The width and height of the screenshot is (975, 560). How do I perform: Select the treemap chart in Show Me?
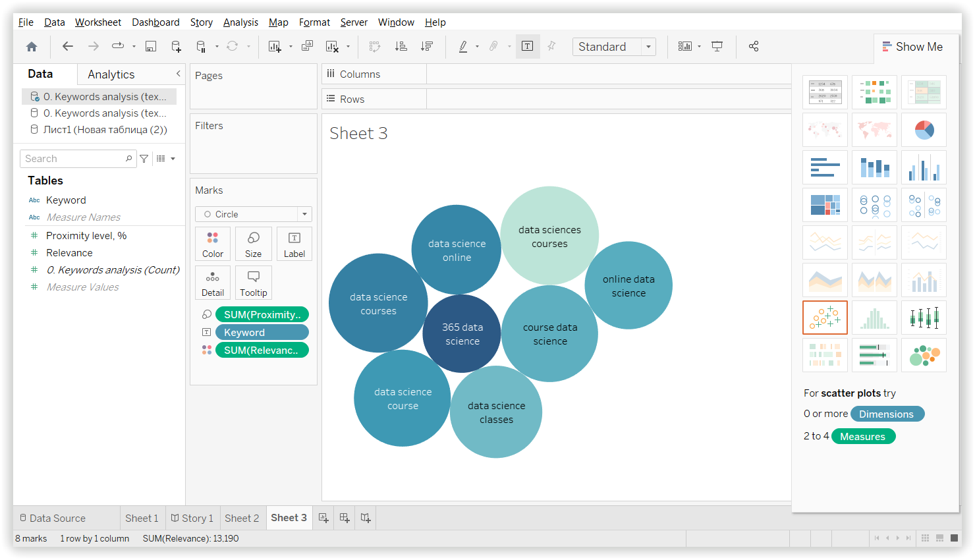point(825,205)
